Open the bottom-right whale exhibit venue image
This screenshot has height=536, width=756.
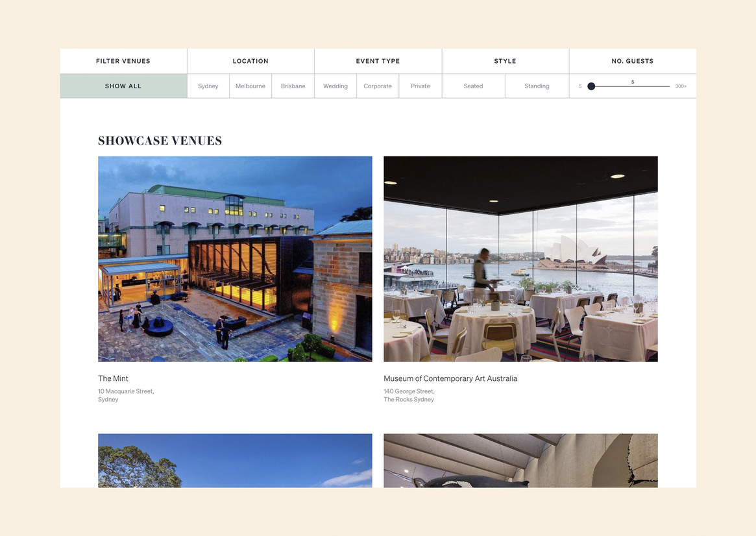[520, 460]
